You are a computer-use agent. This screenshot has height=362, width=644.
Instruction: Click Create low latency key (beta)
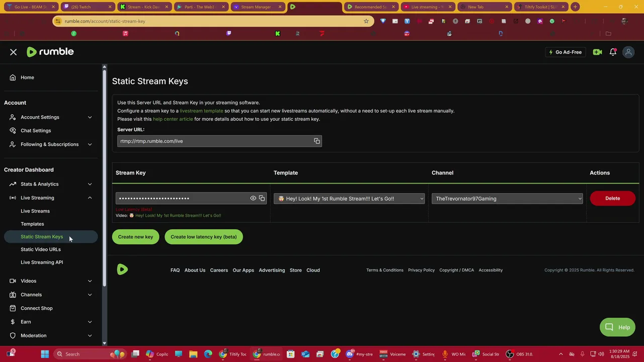point(204,237)
